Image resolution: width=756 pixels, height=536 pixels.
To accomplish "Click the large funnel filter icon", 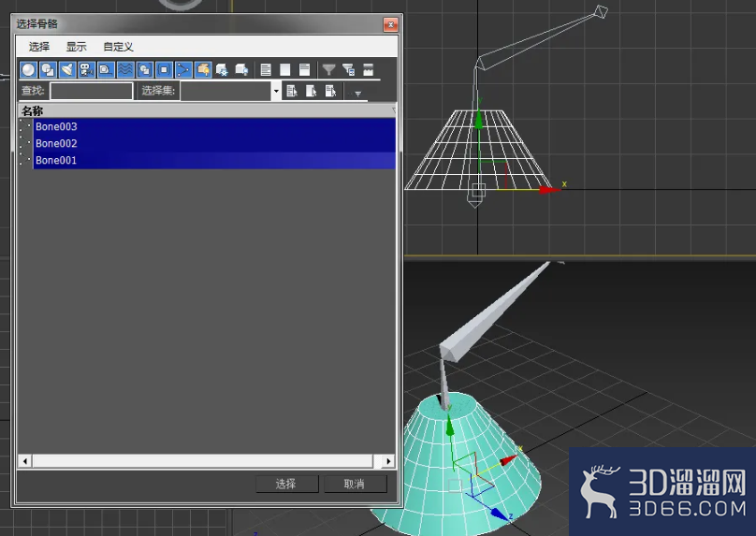I will pos(328,70).
